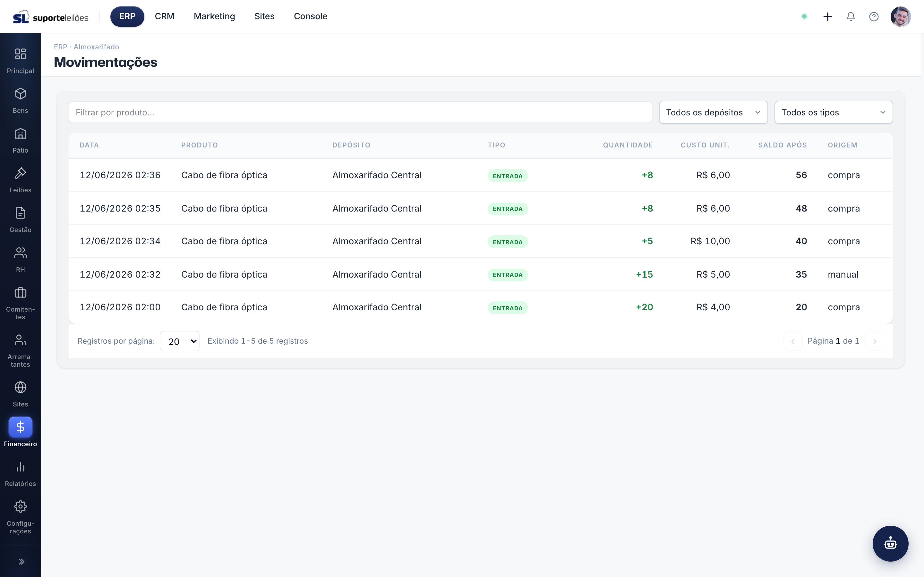
Task: Switch to the CRM tab
Action: 165,16
